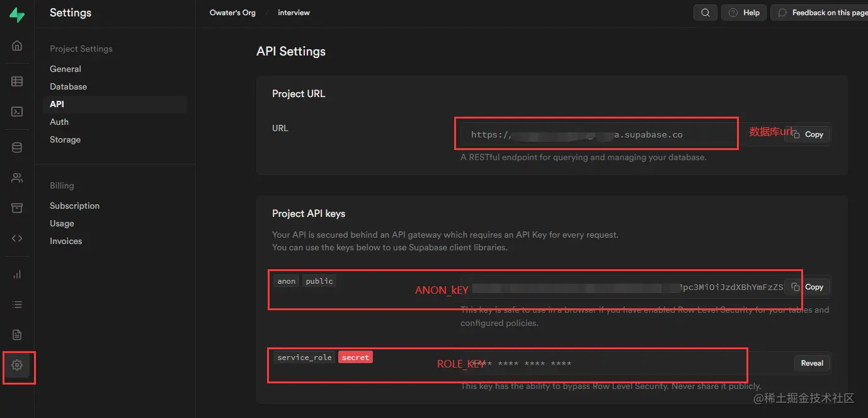This screenshot has width=868, height=418.
Task: Click the red secret tag
Action: [x=356, y=357]
